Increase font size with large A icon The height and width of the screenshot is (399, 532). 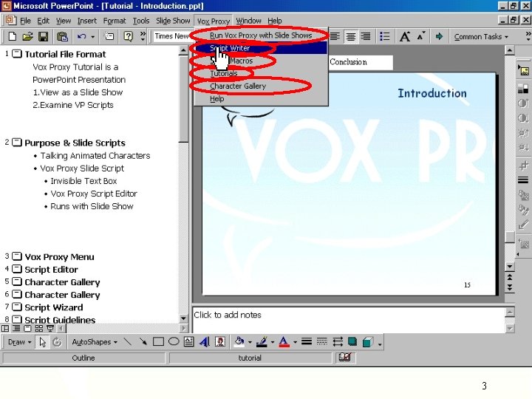coord(404,36)
